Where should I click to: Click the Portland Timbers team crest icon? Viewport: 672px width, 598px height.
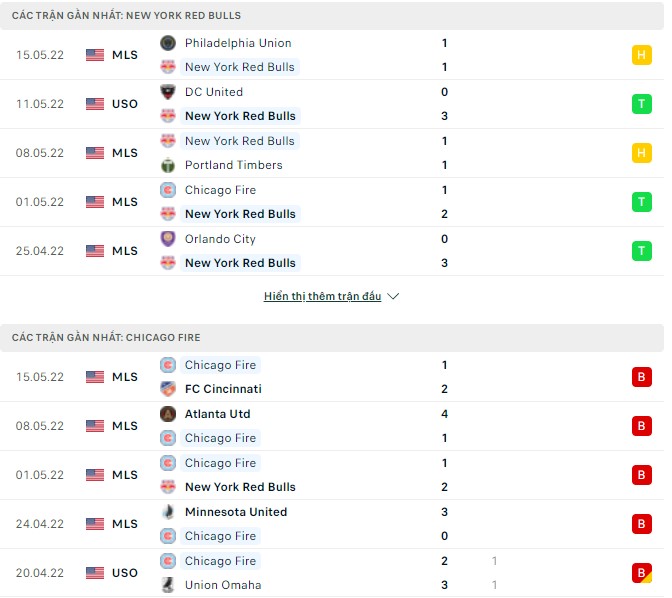click(167, 165)
